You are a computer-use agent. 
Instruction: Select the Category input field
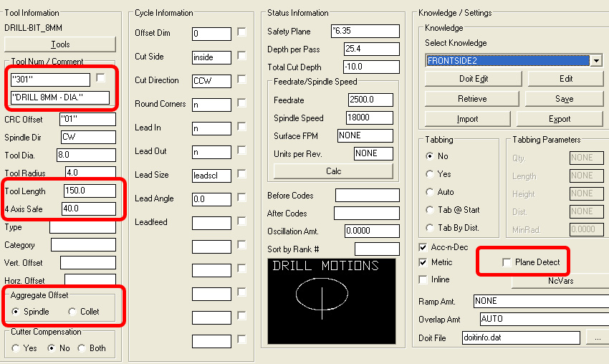tap(84, 245)
